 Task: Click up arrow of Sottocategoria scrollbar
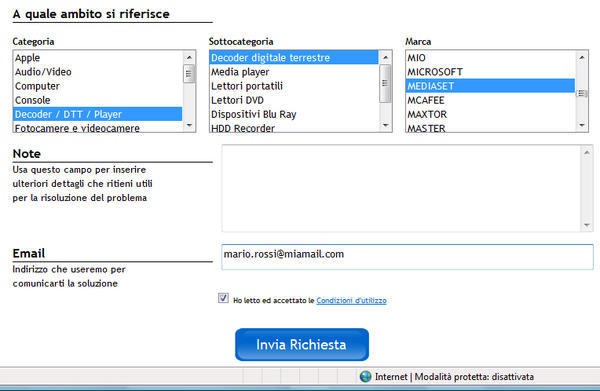[x=385, y=57]
